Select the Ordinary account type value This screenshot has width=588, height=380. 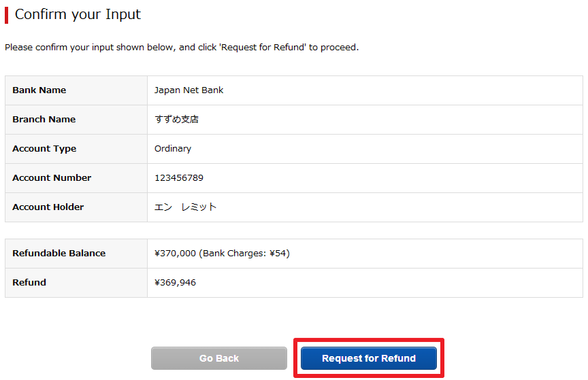click(173, 149)
